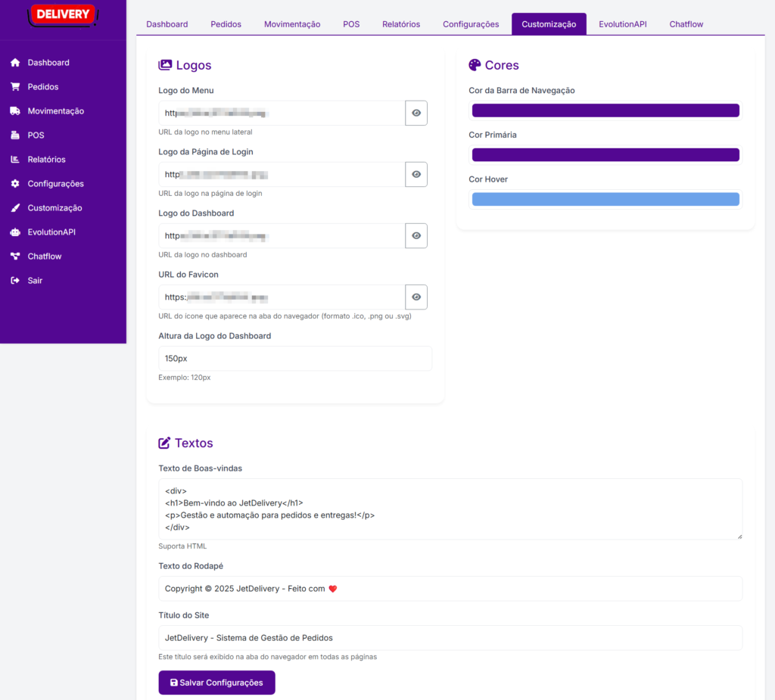
Task: Click the Relatórios chart icon
Action: [15, 160]
